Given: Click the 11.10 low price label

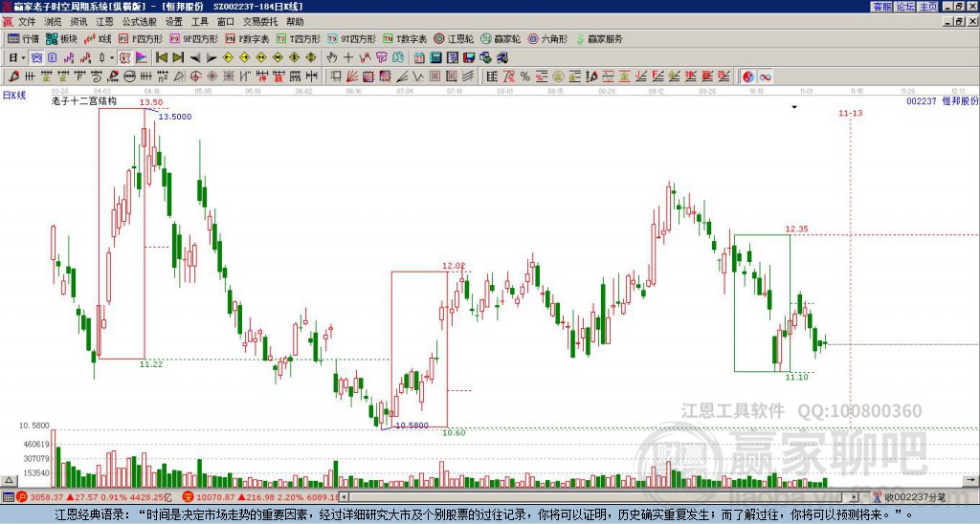Looking at the screenshot, I should 797,378.
